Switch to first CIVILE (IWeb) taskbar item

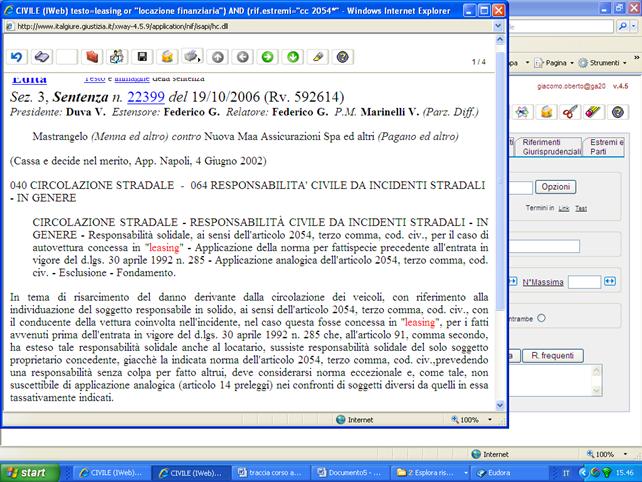[110, 473]
